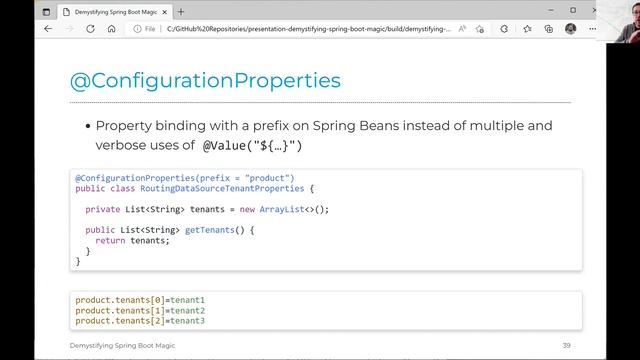Open the tab actions menu icon
Viewport: 640px width, 360px height.
[46, 12]
